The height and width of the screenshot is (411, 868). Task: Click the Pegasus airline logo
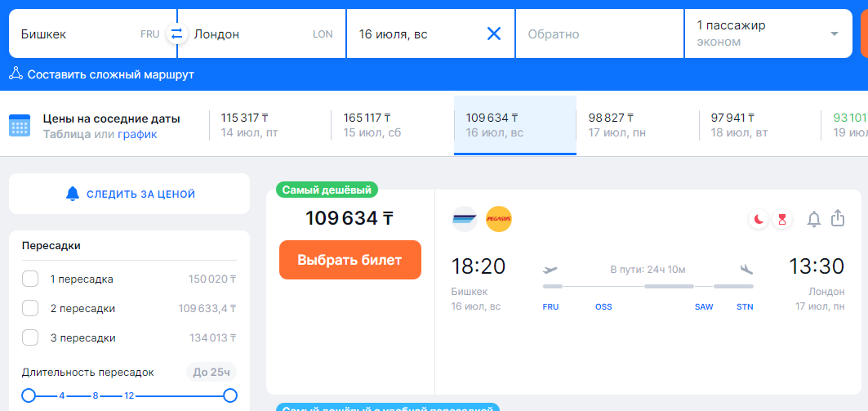point(498,219)
